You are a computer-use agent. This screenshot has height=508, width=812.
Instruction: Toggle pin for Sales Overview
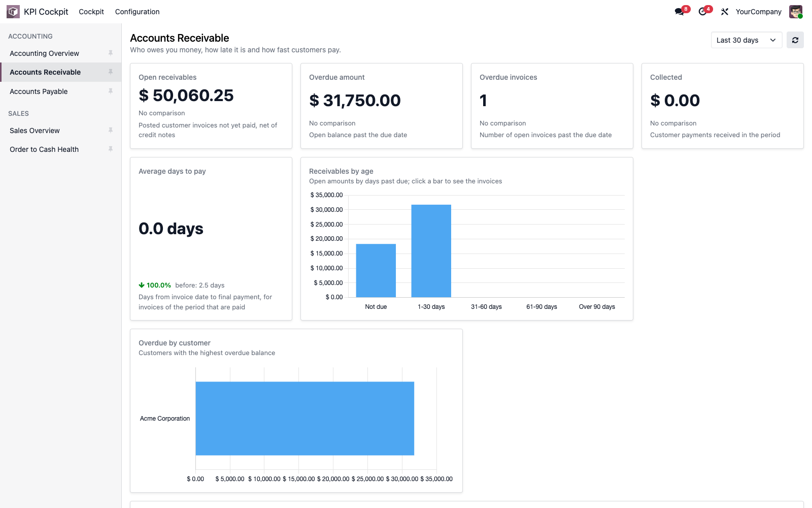111,131
